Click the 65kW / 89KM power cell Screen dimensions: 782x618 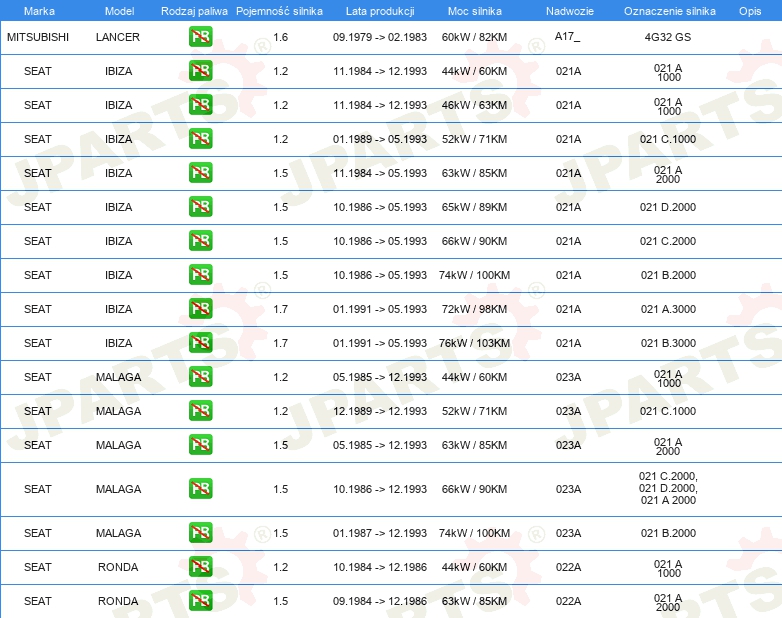474,207
